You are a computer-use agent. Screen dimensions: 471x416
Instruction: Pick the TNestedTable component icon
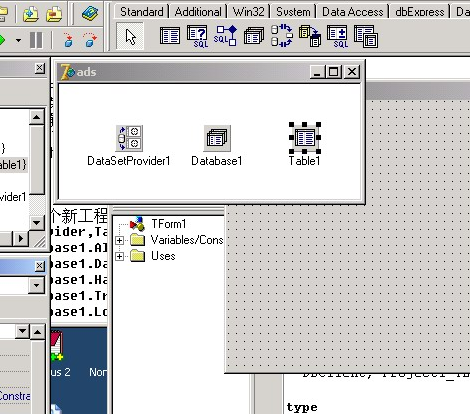click(366, 37)
